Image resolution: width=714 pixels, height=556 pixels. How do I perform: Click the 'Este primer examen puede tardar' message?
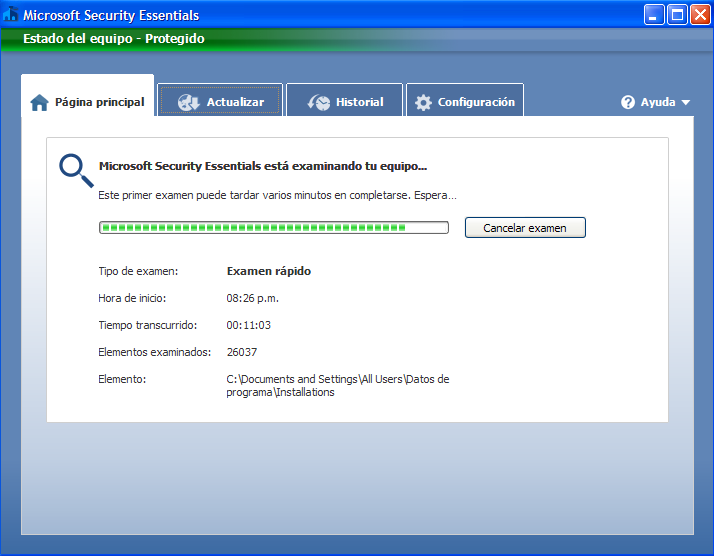[277, 195]
